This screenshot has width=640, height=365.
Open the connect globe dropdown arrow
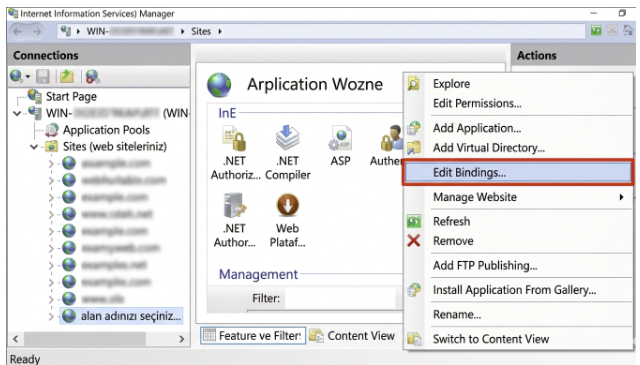pyautogui.click(x=28, y=76)
